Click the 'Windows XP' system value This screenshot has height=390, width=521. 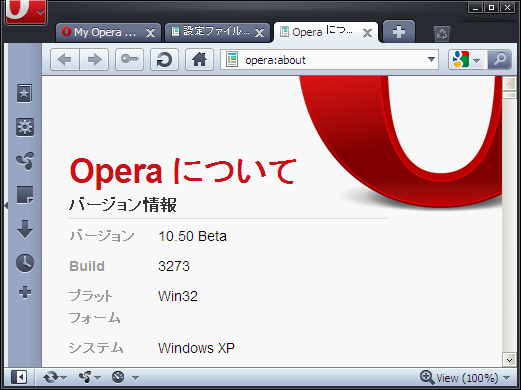(196, 348)
